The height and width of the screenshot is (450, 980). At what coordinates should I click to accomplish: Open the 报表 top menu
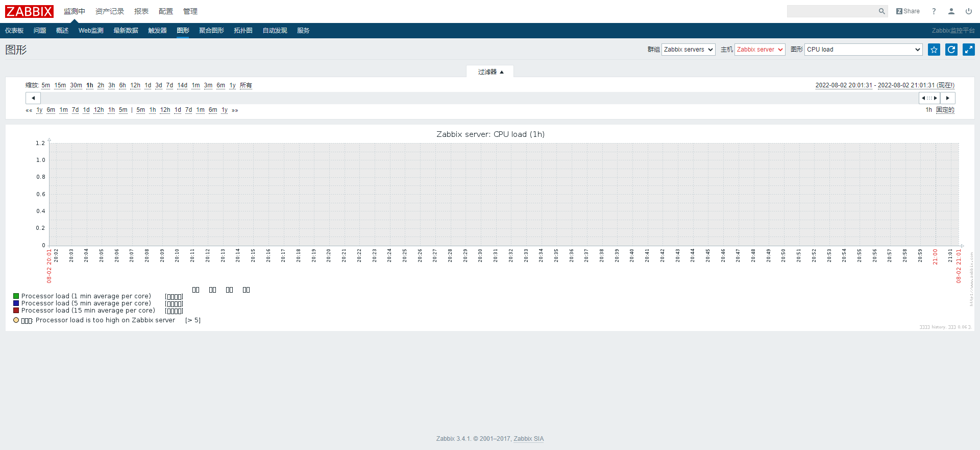[x=141, y=11]
